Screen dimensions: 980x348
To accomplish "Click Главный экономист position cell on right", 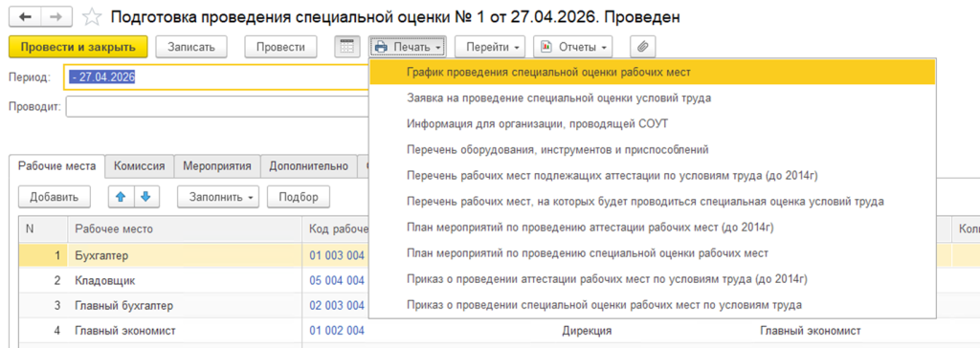I will click(x=810, y=331).
